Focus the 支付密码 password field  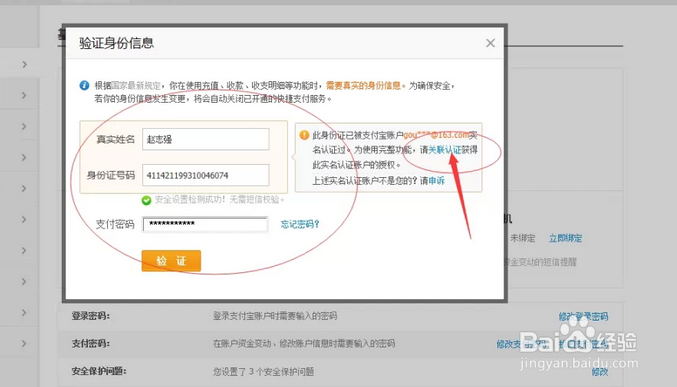pyautogui.click(x=205, y=224)
